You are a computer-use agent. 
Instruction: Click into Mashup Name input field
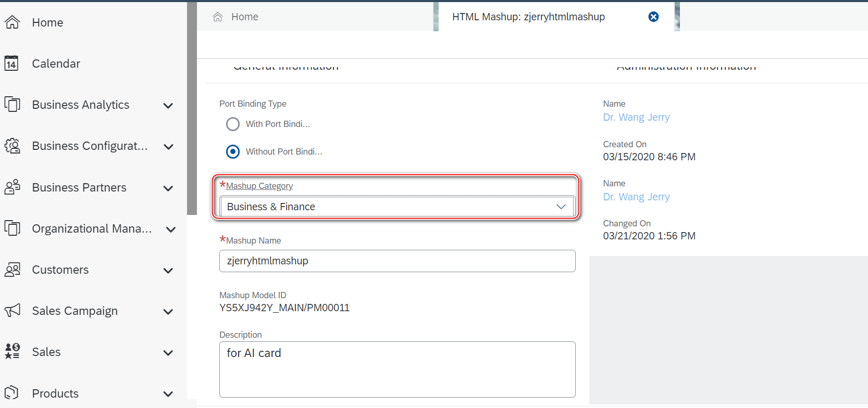(x=397, y=261)
